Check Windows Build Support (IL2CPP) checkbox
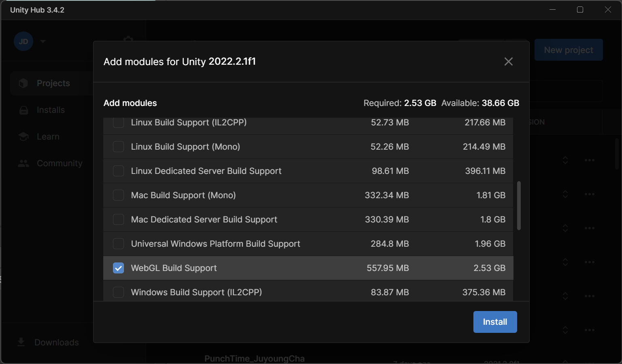622x364 pixels. click(x=118, y=292)
